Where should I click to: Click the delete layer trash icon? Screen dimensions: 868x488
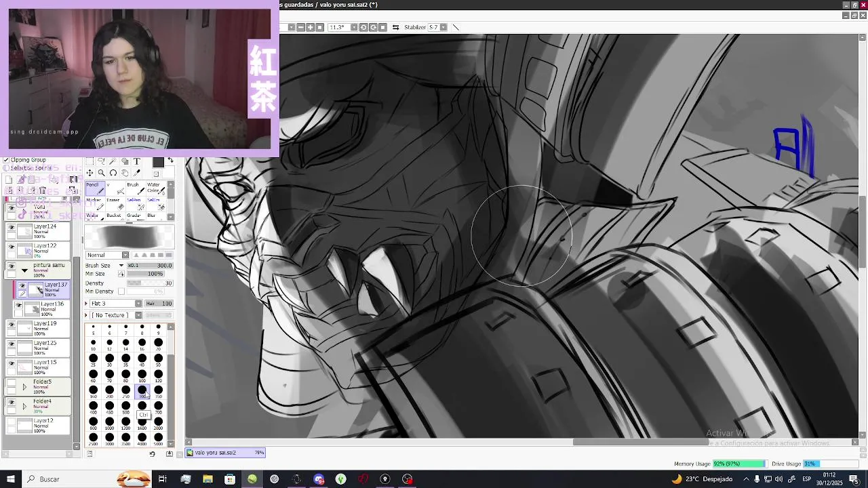click(43, 190)
